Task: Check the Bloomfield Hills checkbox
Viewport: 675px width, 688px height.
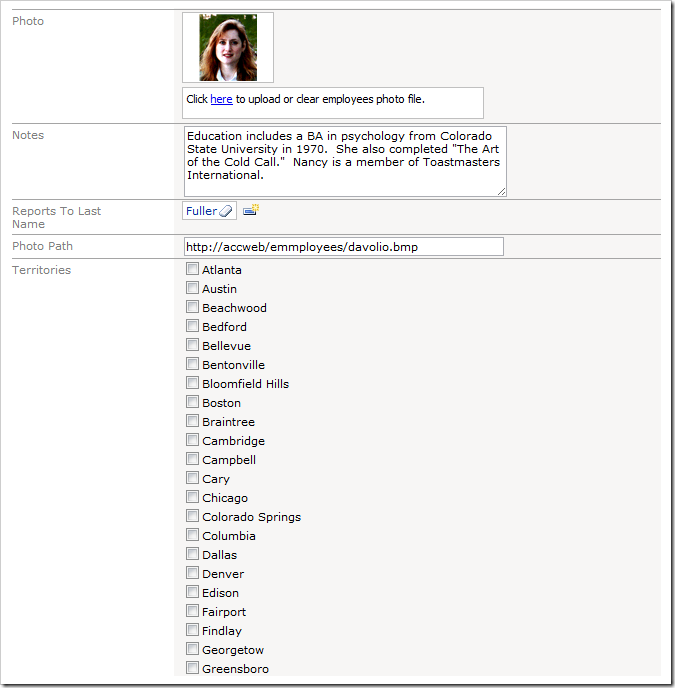Action: click(x=192, y=383)
